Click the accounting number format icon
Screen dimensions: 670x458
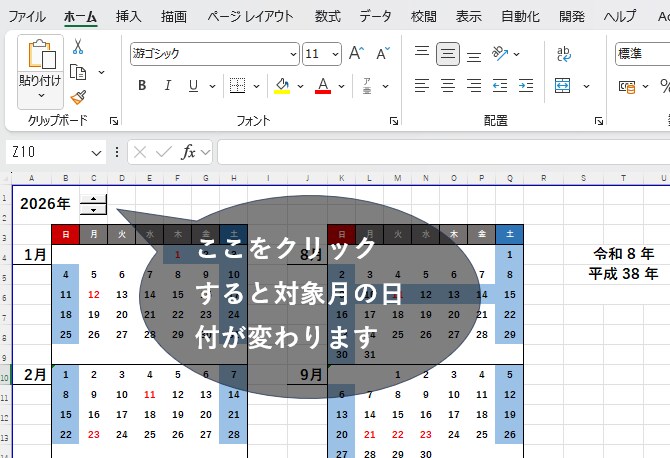627,87
